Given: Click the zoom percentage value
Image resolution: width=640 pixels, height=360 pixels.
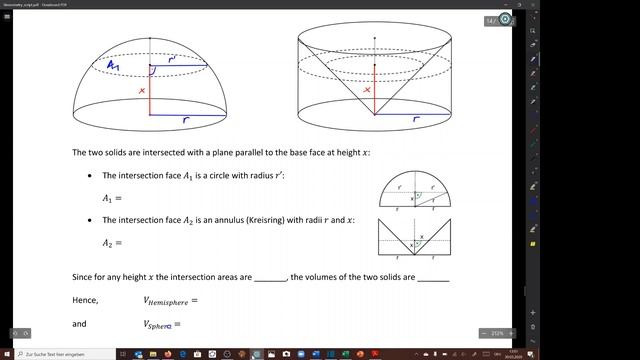Looking at the screenshot, I should (x=497, y=333).
